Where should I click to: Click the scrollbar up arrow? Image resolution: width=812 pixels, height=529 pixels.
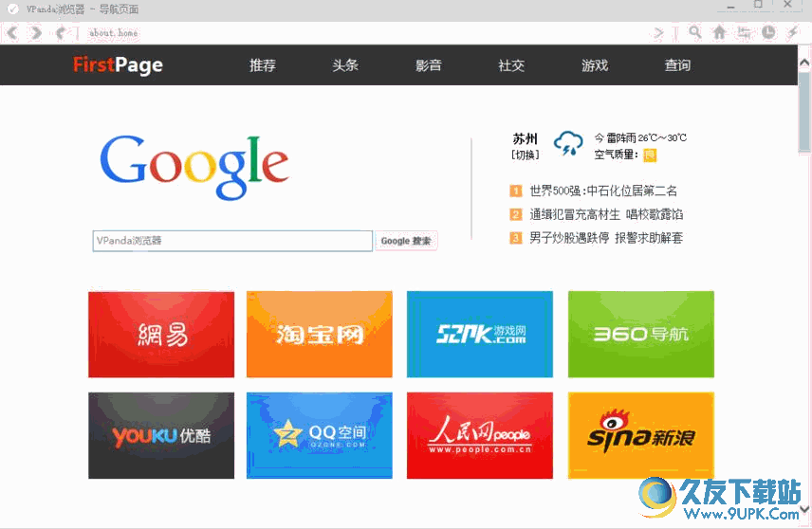pos(804,63)
